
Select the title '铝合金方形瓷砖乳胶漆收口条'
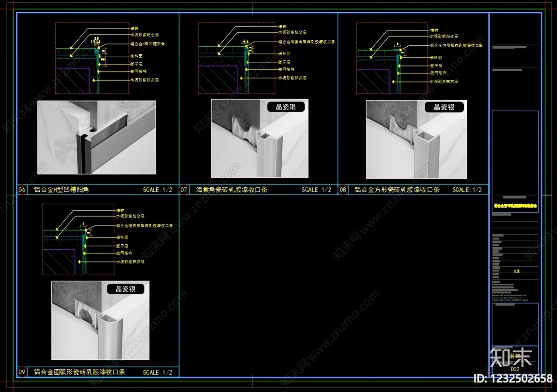(397, 190)
